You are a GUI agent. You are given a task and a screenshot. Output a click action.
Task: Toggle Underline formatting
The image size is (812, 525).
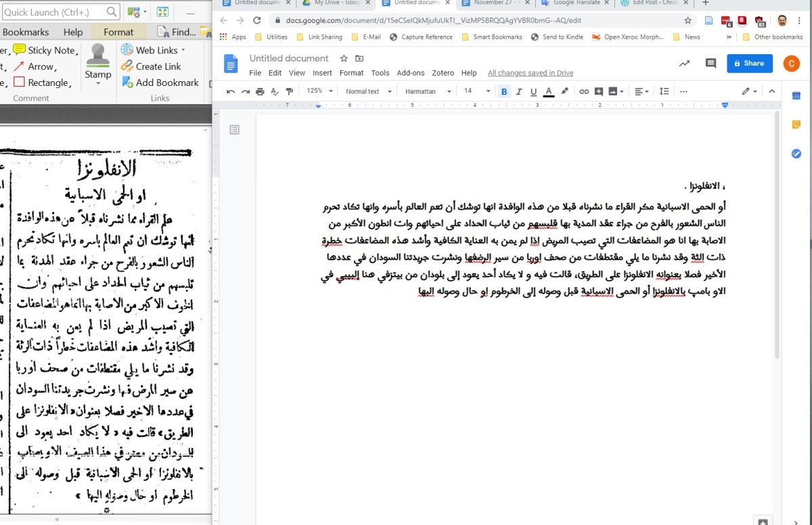point(533,90)
